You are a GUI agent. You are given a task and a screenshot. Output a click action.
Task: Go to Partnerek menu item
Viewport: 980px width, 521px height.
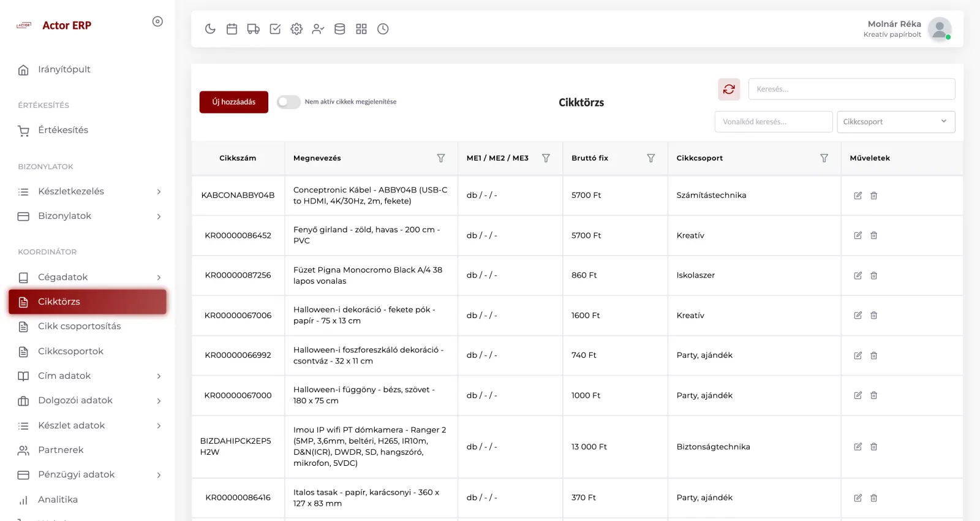pyautogui.click(x=61, y=450)
